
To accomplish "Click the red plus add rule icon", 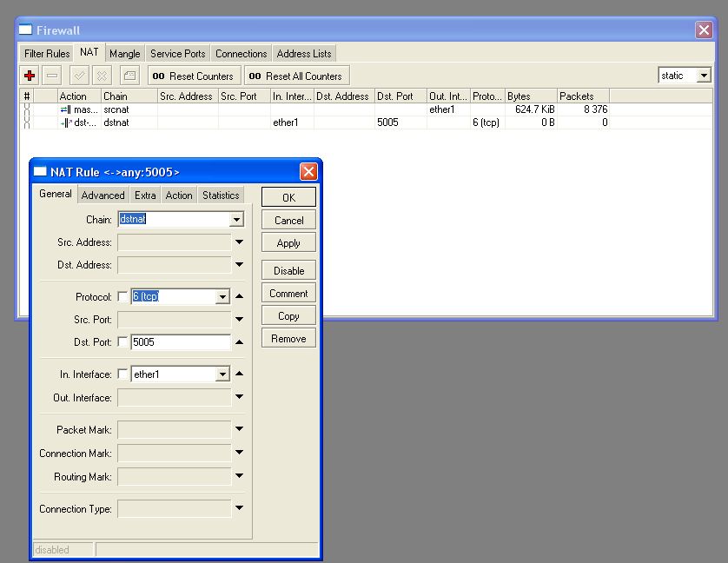I will coord(30,76).
